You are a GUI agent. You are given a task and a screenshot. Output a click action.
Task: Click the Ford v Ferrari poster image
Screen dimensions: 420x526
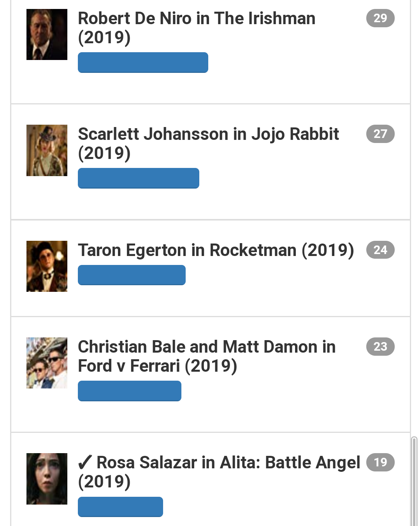click(47, 363)
